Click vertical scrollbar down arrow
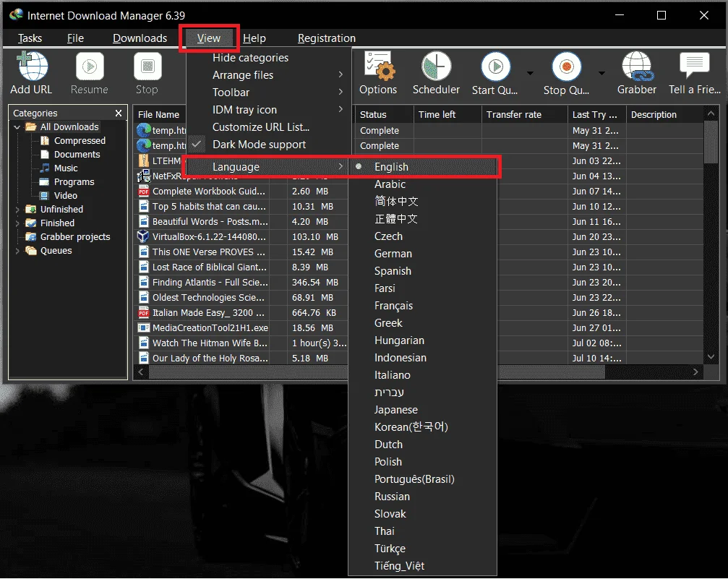728x579 pixels. (x=711, y=356)
